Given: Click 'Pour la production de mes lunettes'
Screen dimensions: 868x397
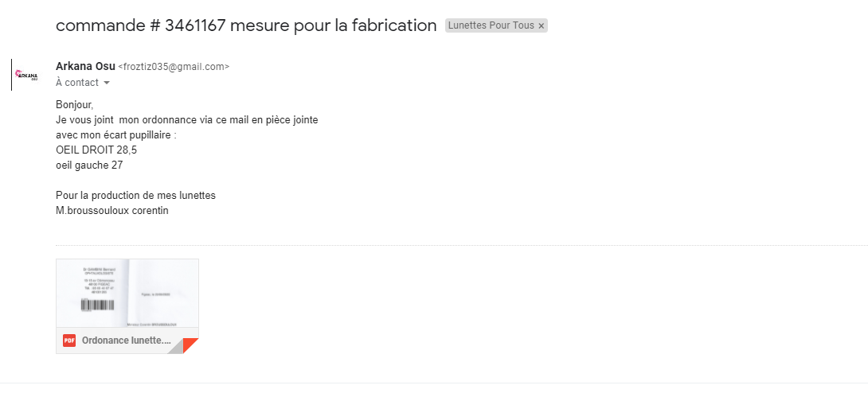Looking at the screenshot, I should click(x=135, y=195).
